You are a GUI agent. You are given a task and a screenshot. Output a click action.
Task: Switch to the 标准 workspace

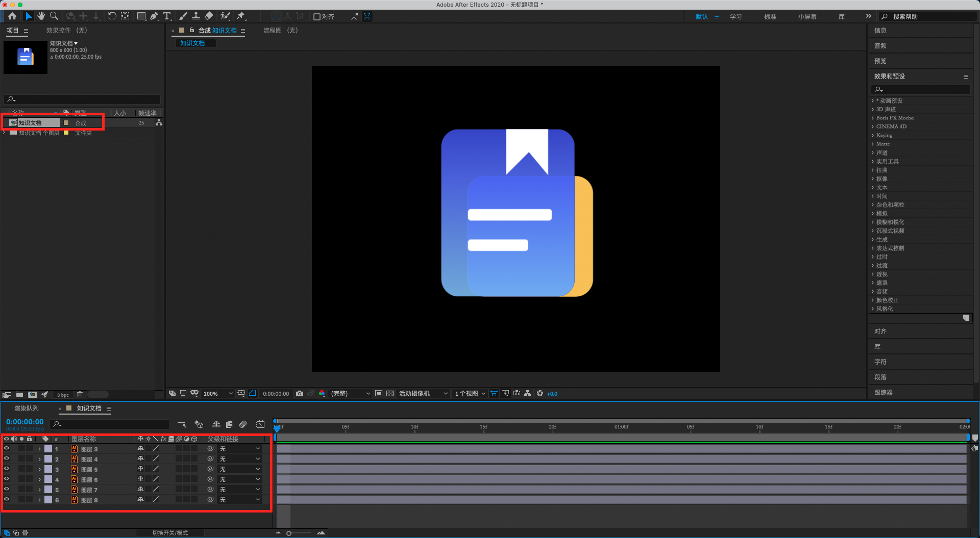pyautogui.click(x=770, y=17)
